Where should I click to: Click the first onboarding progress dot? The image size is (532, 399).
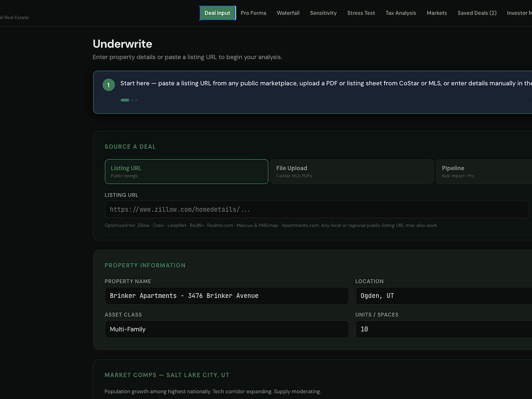pos(125,100)
